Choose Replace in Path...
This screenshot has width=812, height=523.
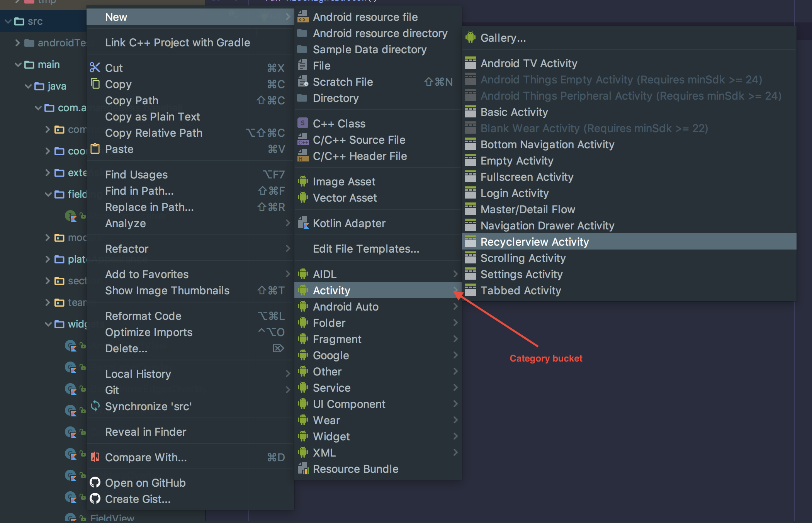coord(190,207)
